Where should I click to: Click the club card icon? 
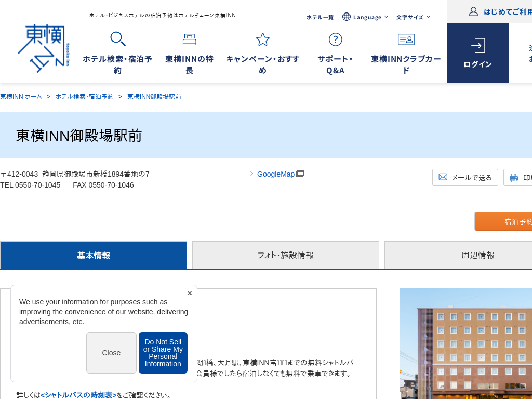406,39
